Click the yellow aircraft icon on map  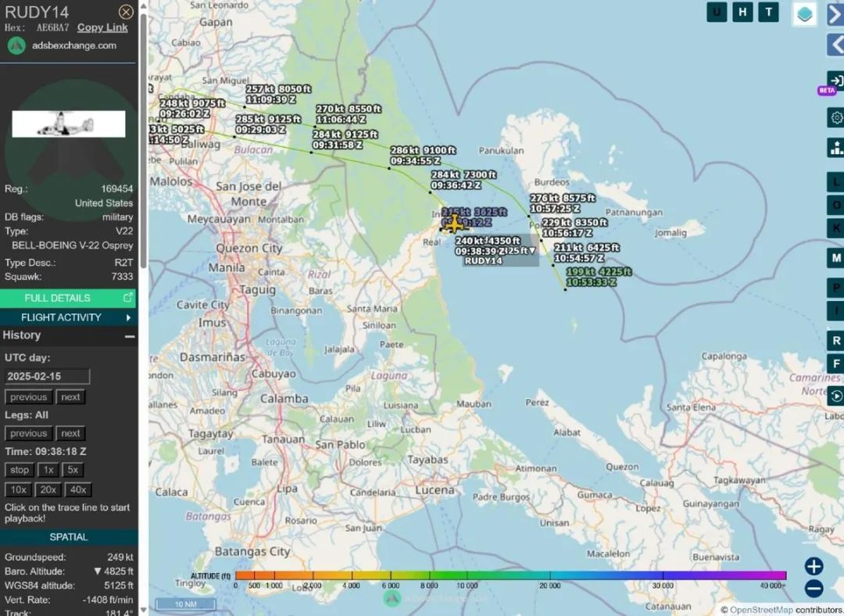[453, 224]
